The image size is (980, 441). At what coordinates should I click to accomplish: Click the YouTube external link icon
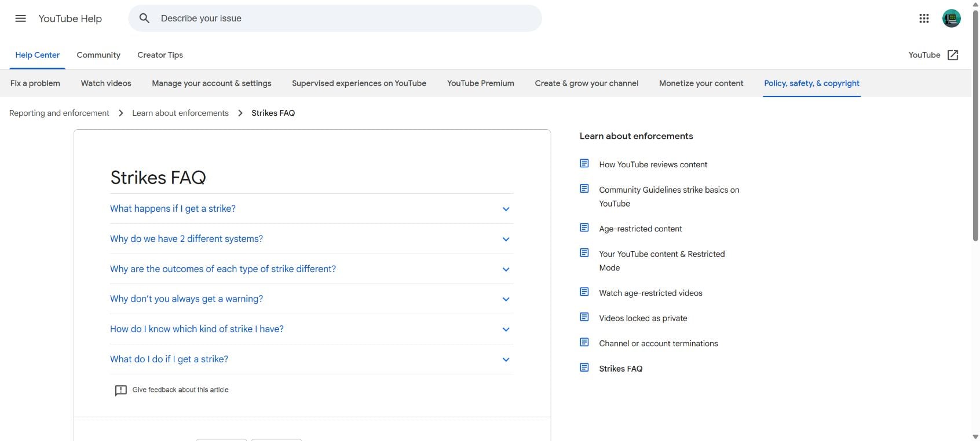[x=953, y=55]
